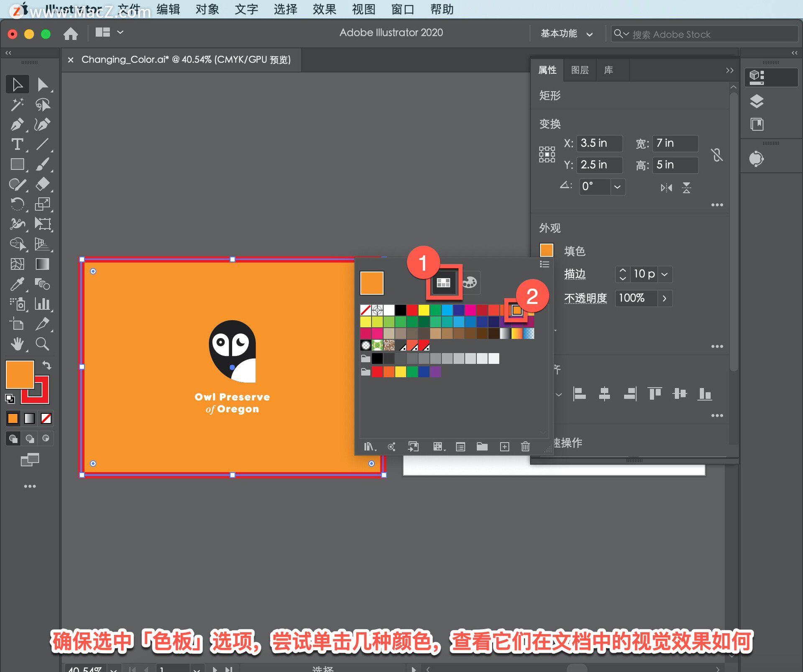Open the Color Mixer palette icon
This screenshot has height=672, width=803.
click(469, 282)
